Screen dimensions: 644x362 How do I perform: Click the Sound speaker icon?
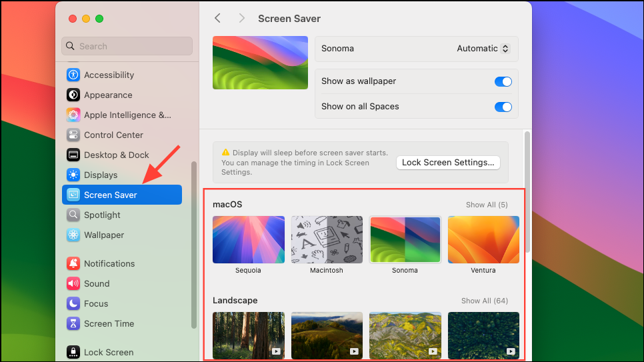pyautogui.click(x=73, y=283)
